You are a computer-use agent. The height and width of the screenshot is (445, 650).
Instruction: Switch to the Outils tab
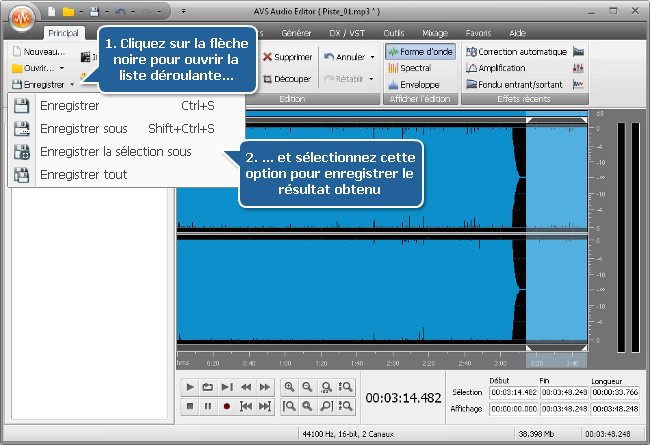tap(393, 33)
